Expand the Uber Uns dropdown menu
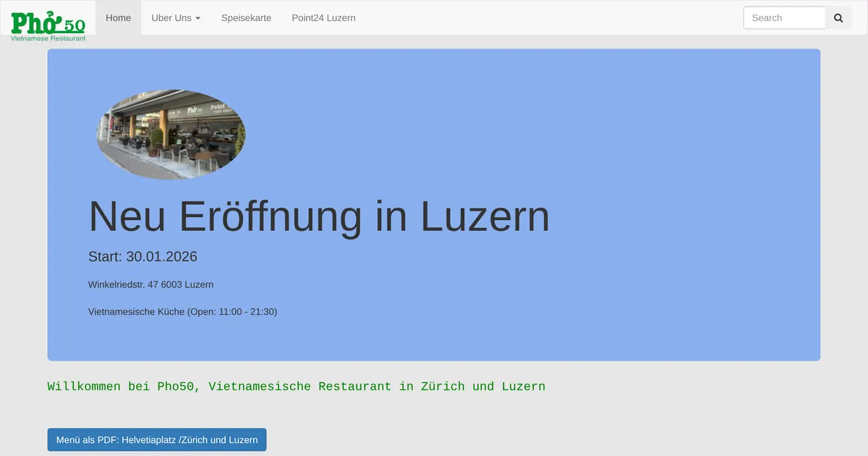The image size is (868, 456). (176, 18)
